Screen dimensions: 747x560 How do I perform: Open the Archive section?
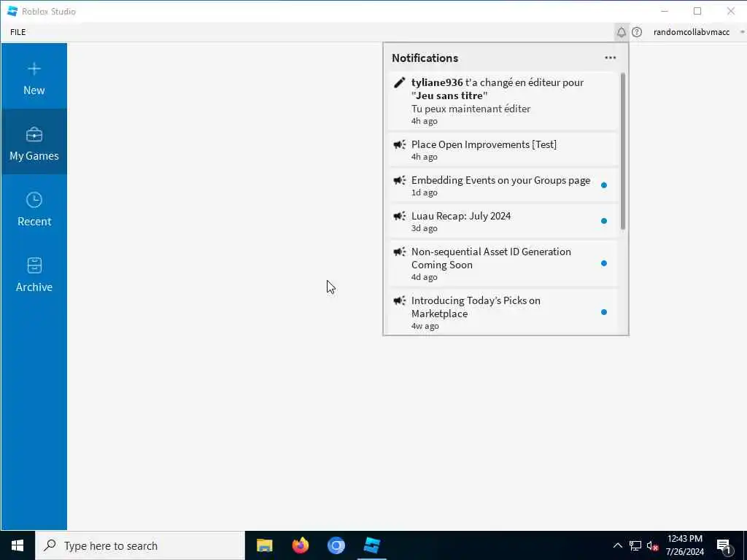(x=34, y=273)
